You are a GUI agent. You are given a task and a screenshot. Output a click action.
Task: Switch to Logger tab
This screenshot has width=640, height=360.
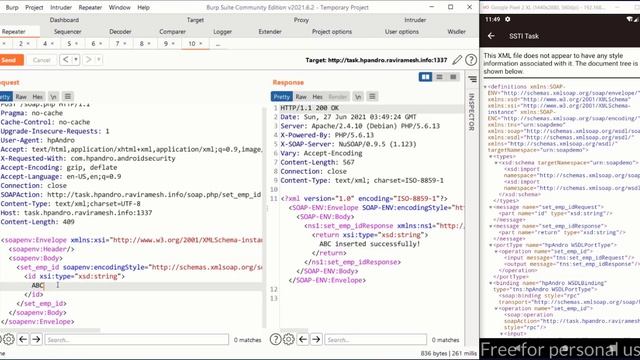222,31
